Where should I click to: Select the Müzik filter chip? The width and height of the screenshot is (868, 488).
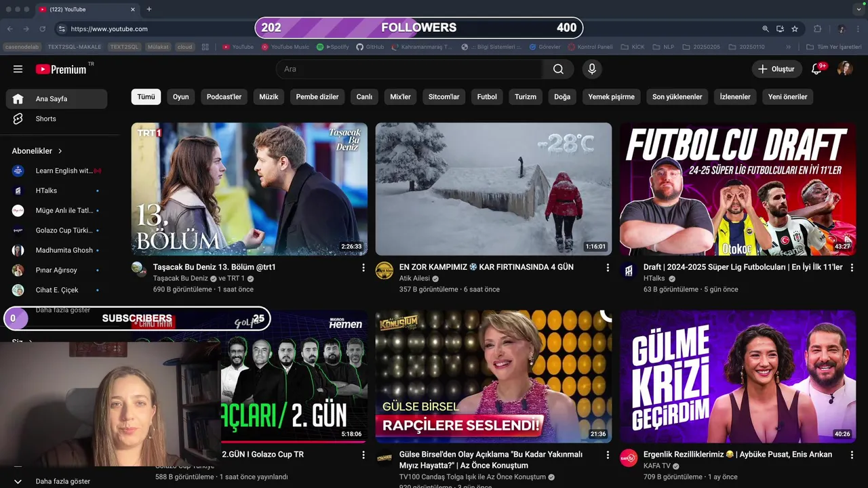coord(269,97)
